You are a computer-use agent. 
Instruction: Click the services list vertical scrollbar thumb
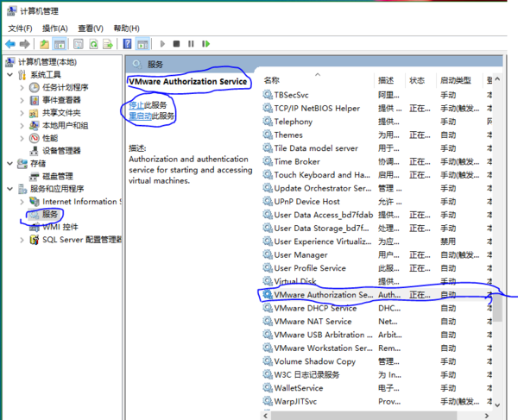(x=497, y=309)
